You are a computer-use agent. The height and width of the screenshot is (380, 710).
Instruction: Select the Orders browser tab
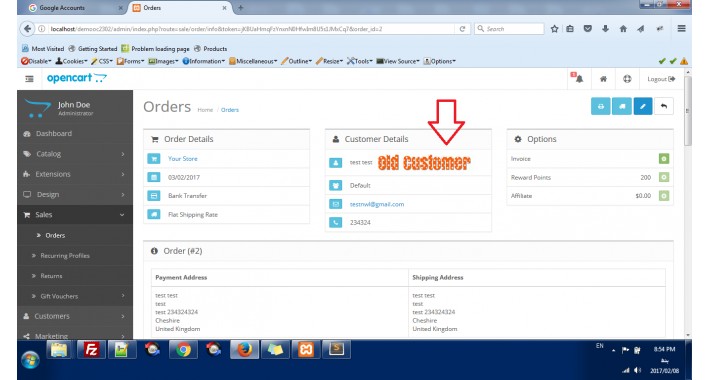tap(180, 8)
